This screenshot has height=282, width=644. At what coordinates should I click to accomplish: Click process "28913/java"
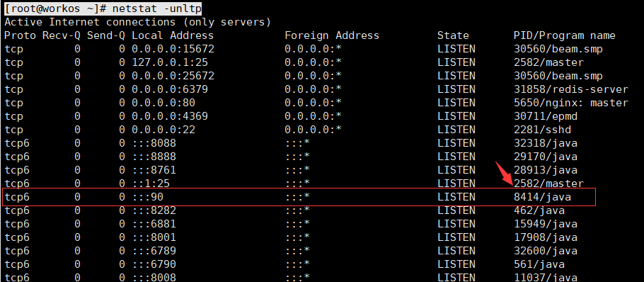pos(546,170)
